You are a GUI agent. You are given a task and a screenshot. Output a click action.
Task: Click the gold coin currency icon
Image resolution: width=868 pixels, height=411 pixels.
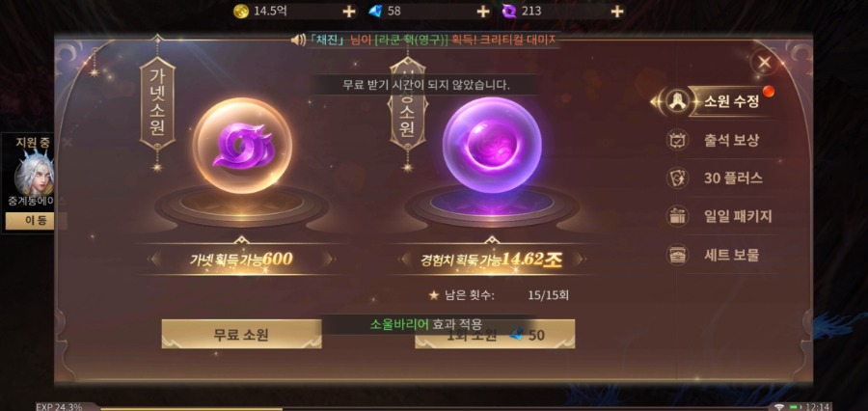coord(241,11)
